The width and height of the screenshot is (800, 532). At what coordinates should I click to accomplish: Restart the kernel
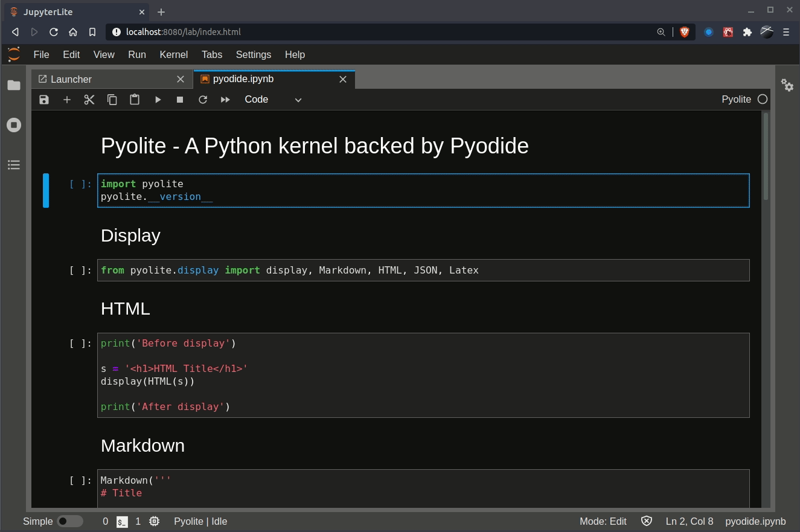point(203,100)
